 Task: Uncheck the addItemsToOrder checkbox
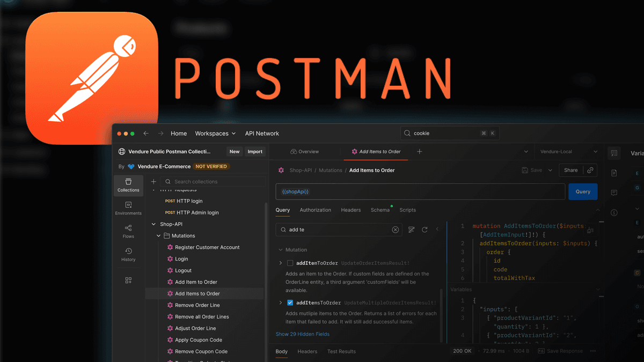(290, 303)
